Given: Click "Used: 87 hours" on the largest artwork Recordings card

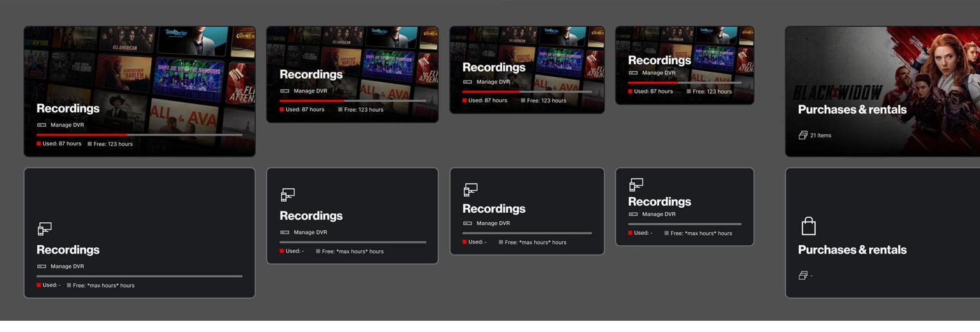Looking at the screenshot, I should tap(62, 144).
